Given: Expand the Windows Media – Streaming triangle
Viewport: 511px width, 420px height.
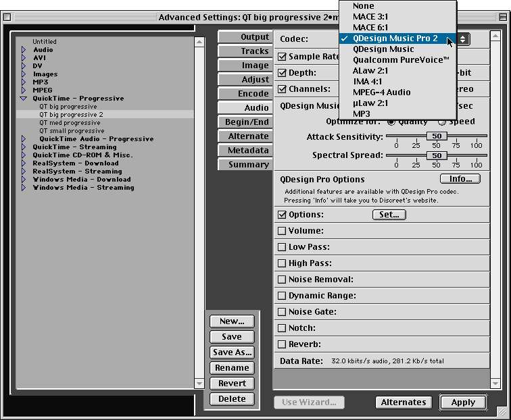Looking at the screenshot, I should [x=24, y=188].
